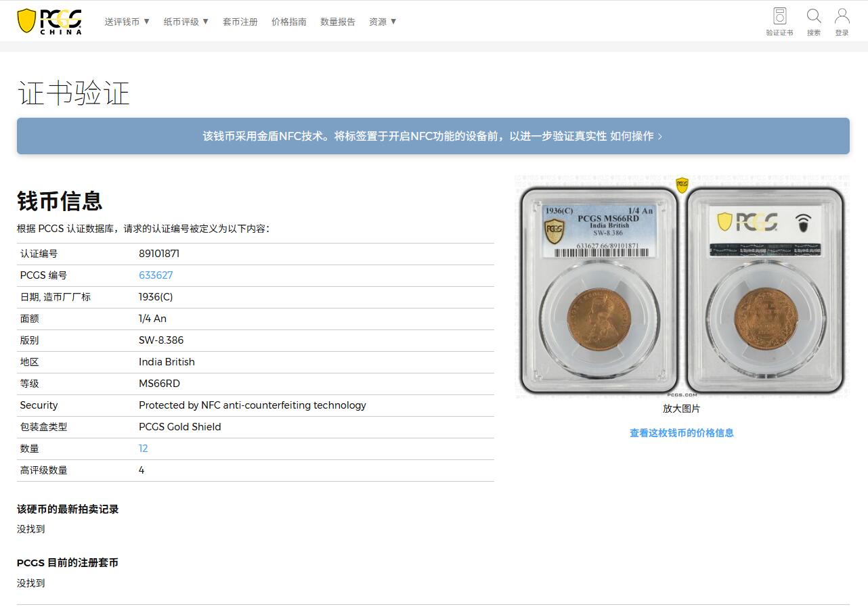Screen dimensions: 868x613
Task: Open the 登录 user icon
Action: point(842,22)
